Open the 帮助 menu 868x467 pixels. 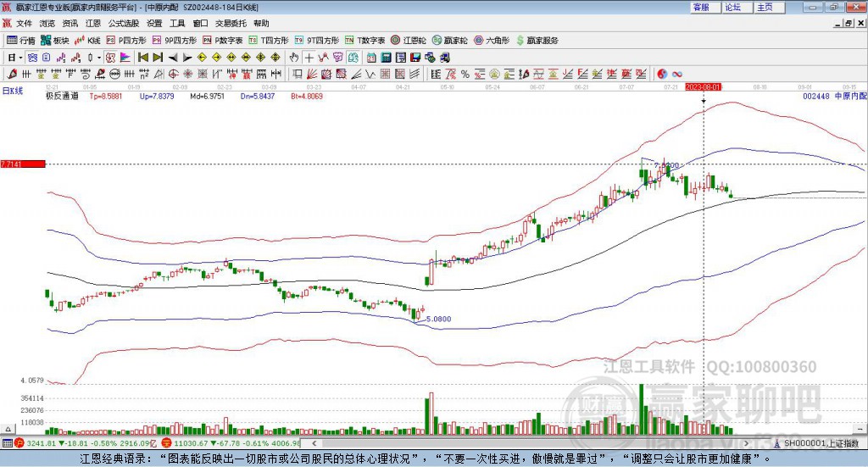tap(261, 23)
